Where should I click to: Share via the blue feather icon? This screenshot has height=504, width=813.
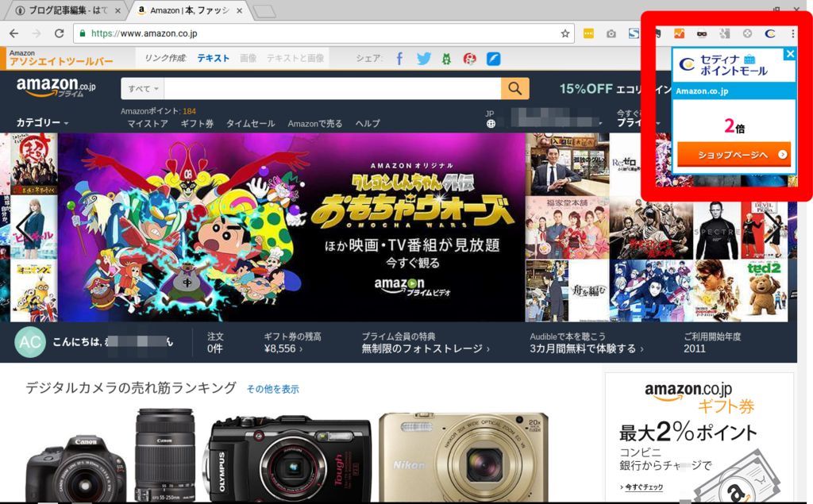(x=494, y=59)
